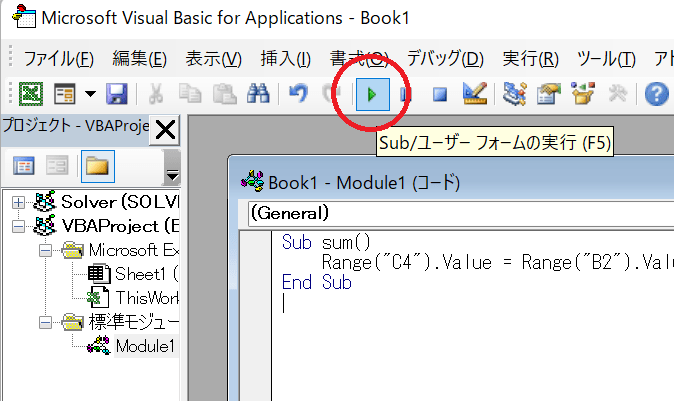674x401 pixels.
Task: Click the View Microsoft Excel icon
Action: 31,95
